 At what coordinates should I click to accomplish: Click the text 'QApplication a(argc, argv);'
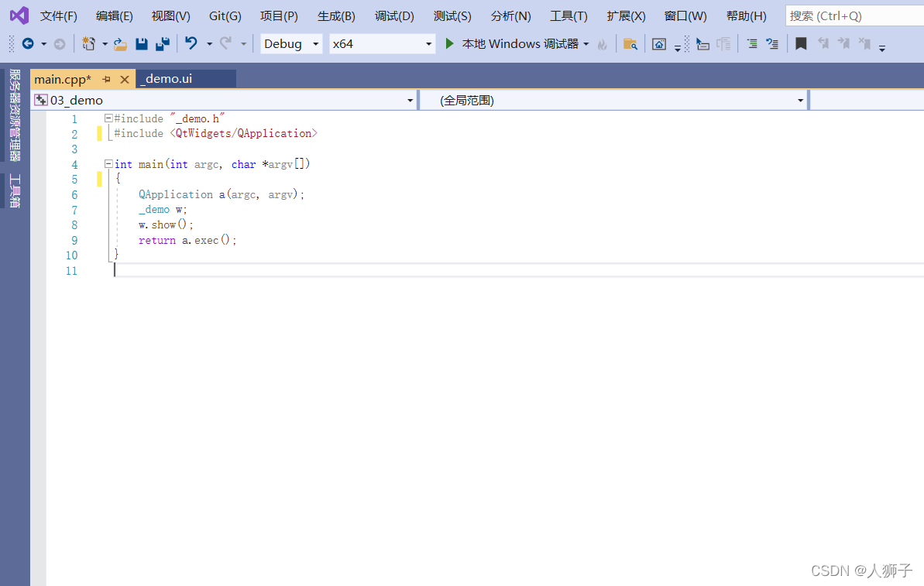(x=222, y=194)
